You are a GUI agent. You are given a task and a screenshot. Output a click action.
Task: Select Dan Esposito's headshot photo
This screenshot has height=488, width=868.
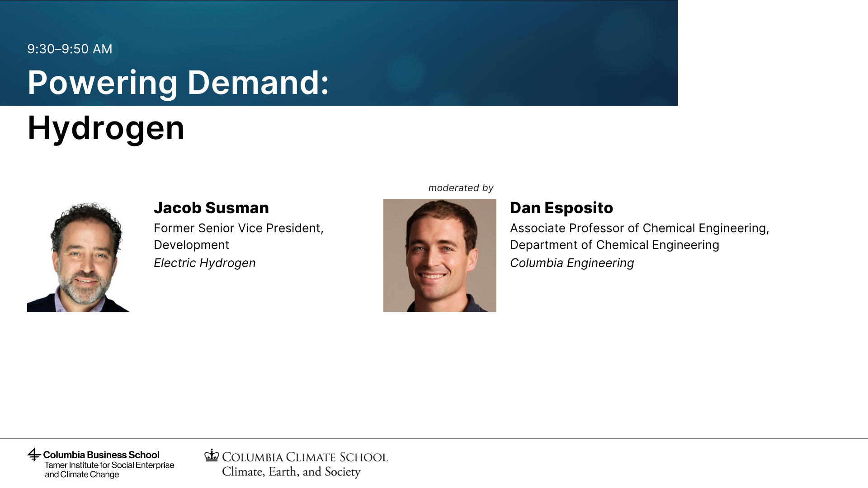point(440,255)
